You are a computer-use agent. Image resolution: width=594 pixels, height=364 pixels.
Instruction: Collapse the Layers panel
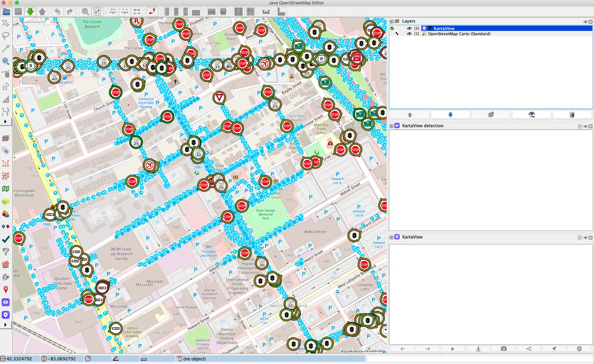coord(392,21)
